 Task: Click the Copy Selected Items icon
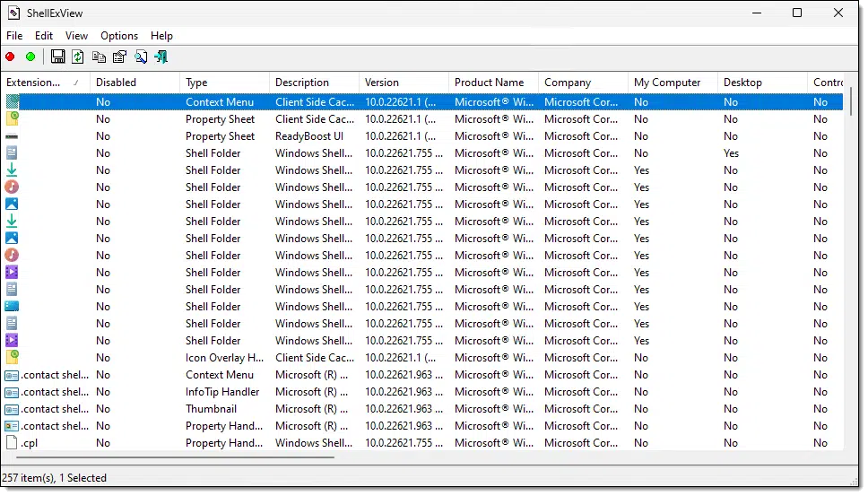(100, 57)
